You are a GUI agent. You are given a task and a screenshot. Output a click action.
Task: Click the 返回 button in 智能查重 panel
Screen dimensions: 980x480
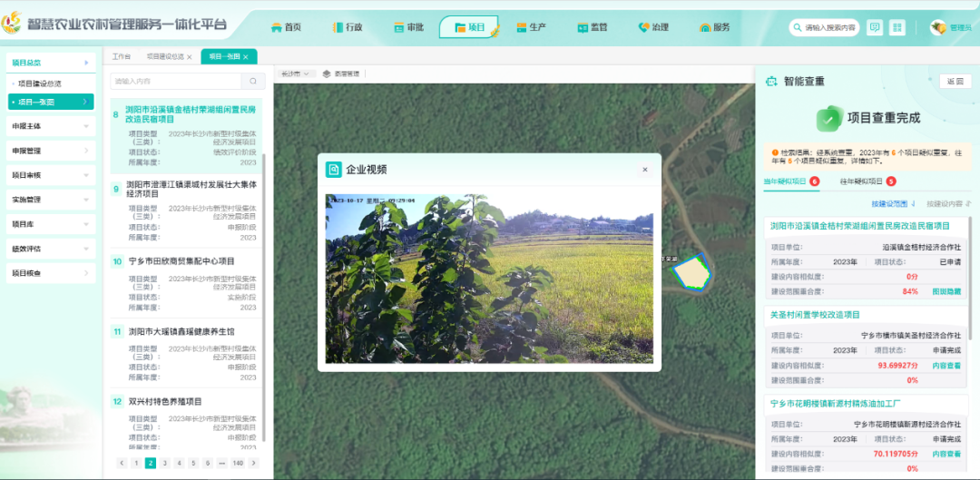pyautogui.click(x=955, y=82)
